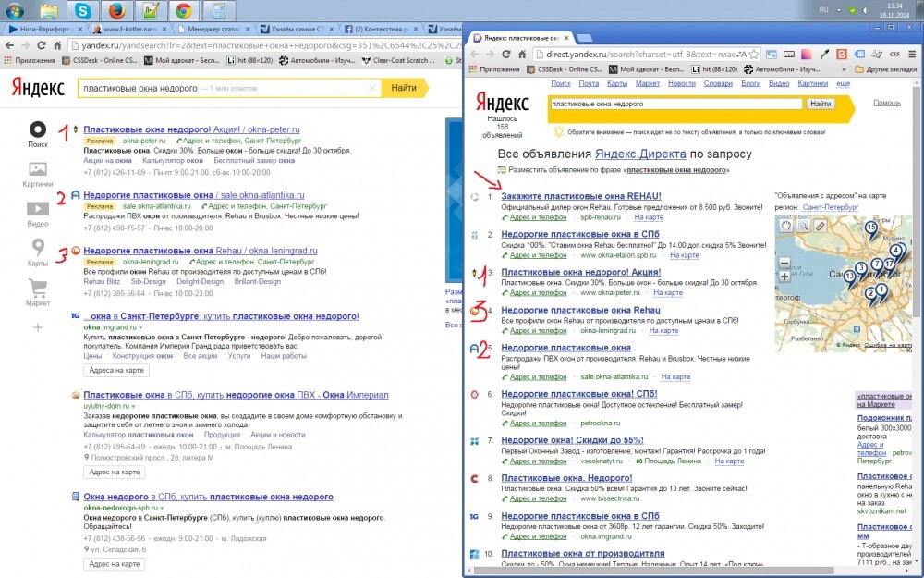Viewport: 924px width, 578px height.
Task: Select the Поиск sidebar icon in the left Yandex window
Action: pyautogui.click(x=38, y=129)
